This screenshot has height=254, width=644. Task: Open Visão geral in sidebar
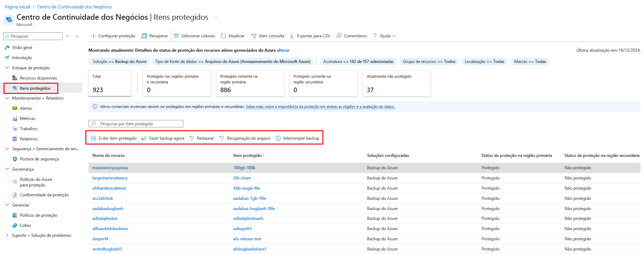(x=22, y=47)
